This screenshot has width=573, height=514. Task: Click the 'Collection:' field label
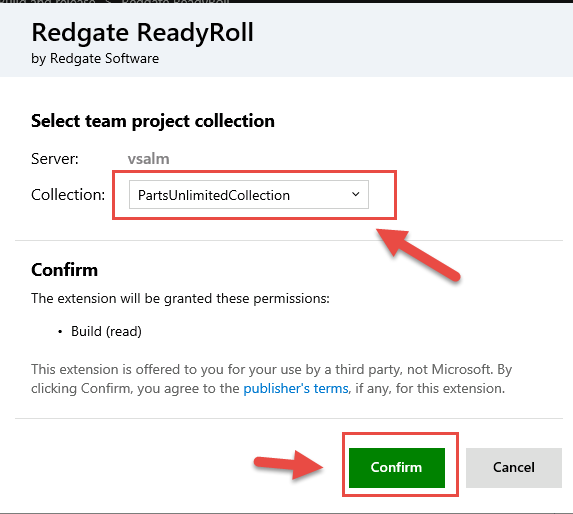pos(68,195)
